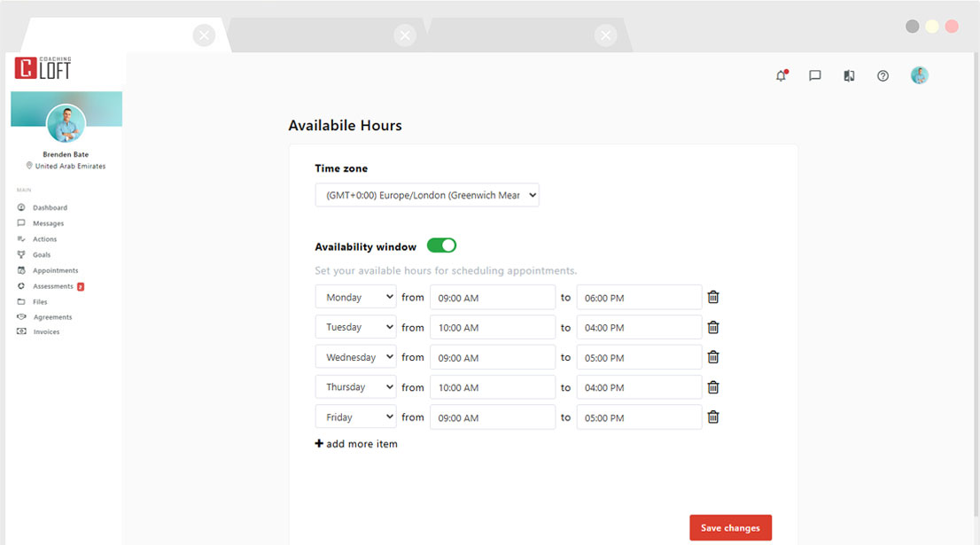Delete the Thursday availability row
Viewport: 980px width, 545px height.
713,387
